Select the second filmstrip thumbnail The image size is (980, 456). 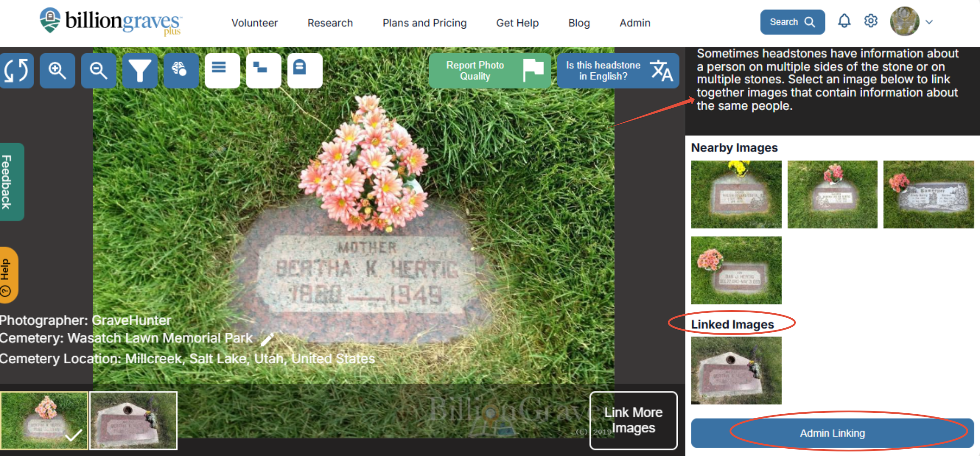(133, 421)
